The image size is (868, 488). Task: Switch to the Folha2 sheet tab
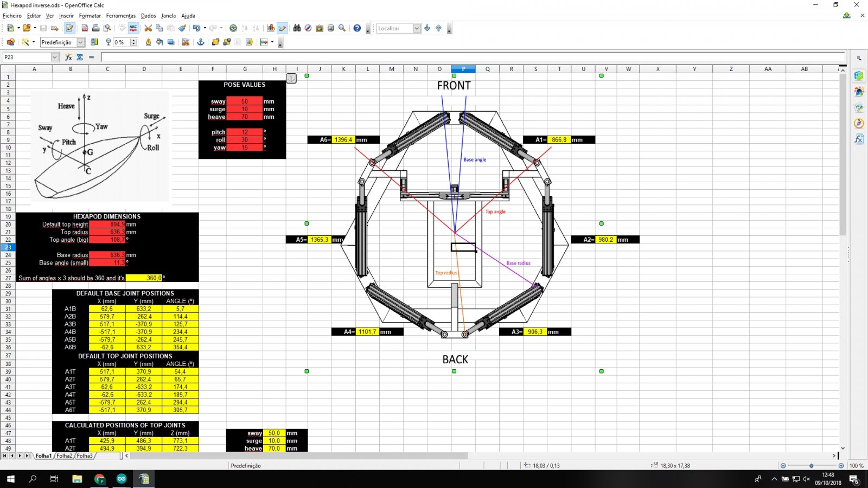point(64,456)
